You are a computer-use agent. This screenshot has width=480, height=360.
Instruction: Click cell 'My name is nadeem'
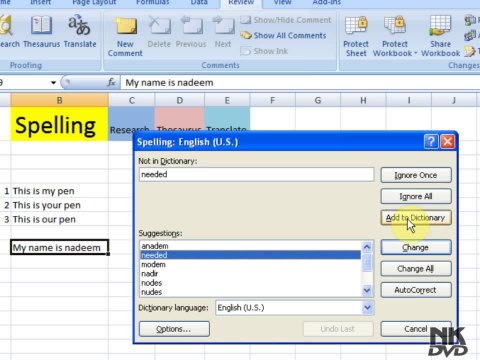click(59, 247)
